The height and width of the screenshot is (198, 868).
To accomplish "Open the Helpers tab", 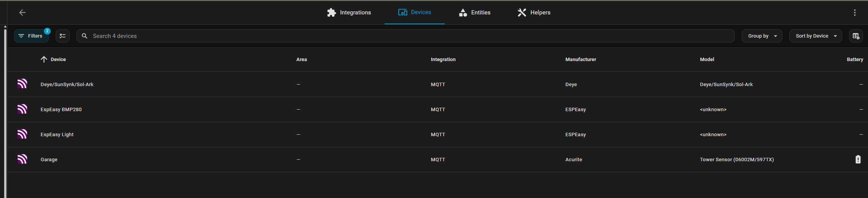I will [534, 13].
